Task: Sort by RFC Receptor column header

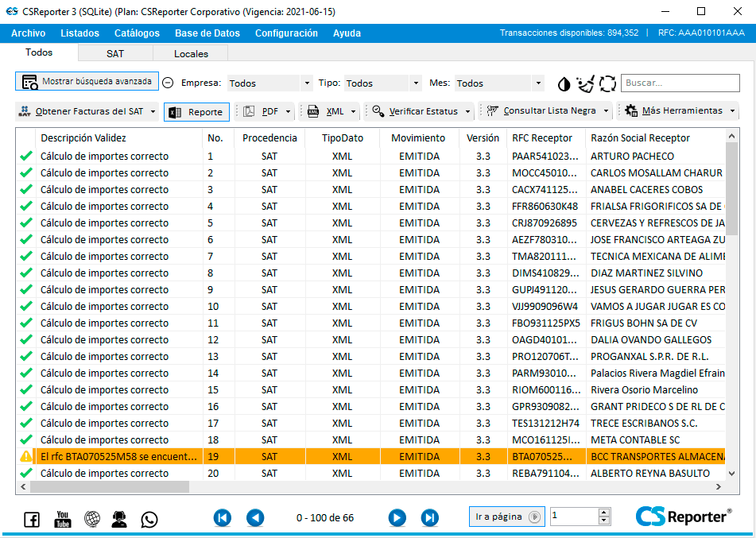Action: (546, 137)
